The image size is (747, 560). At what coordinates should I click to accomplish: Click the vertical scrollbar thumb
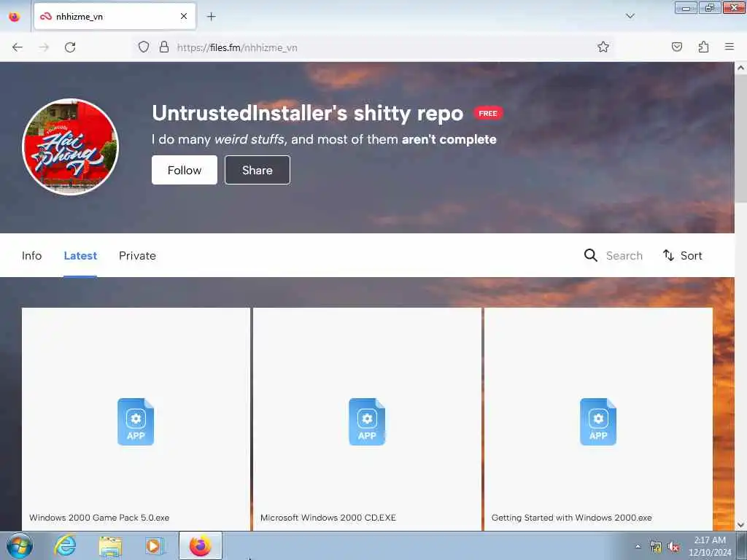pyautogui.click(x=740, y=138)
